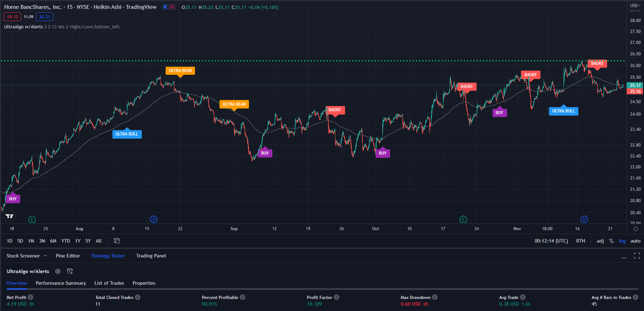Expand Stock Screener dropdown arrow
Viewport: 644px width, 311px height.
[x=46, y=256]
